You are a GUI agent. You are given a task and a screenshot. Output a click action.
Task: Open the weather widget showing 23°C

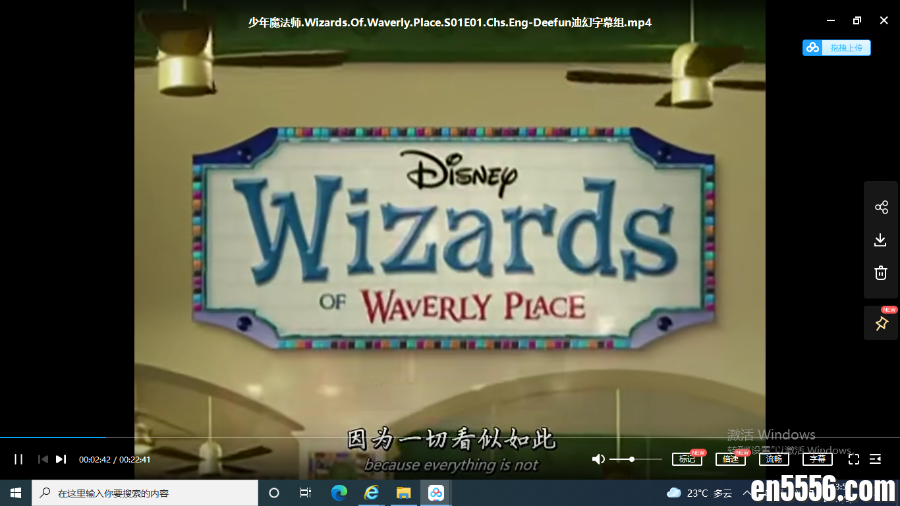point(699,493)
